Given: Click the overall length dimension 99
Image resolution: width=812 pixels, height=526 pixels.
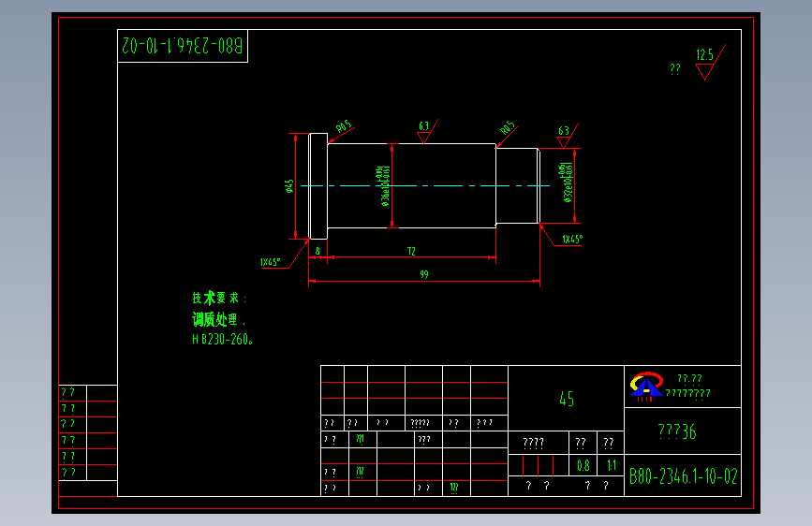Looking at the screenshot, I should pyautogui.click(x=424, y=274).
